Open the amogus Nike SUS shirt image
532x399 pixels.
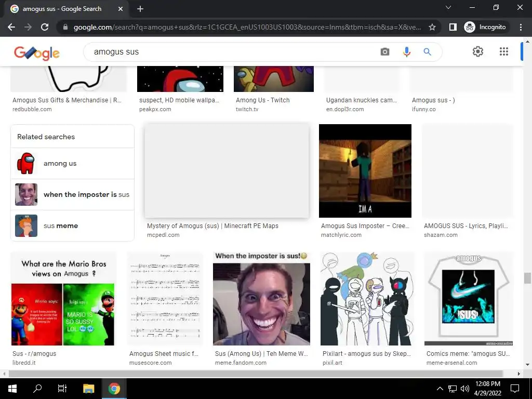[x=469, y=299]
